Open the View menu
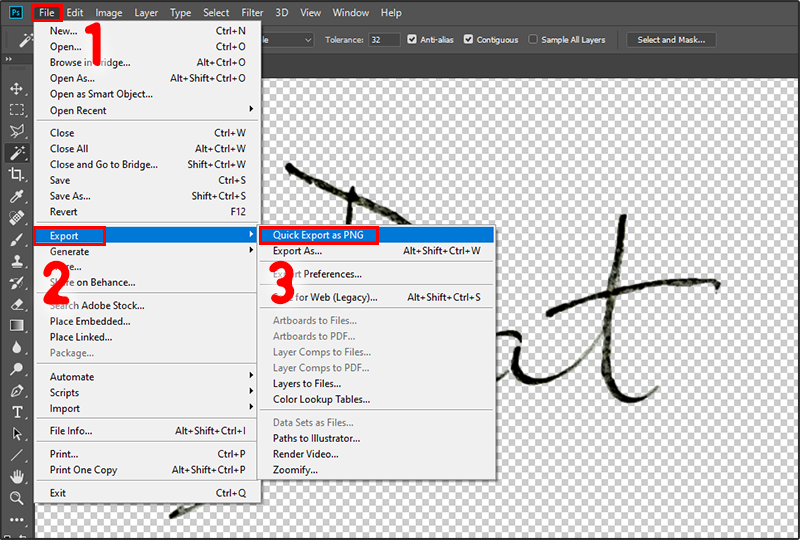The image size is (800, 540). point(310,12)
